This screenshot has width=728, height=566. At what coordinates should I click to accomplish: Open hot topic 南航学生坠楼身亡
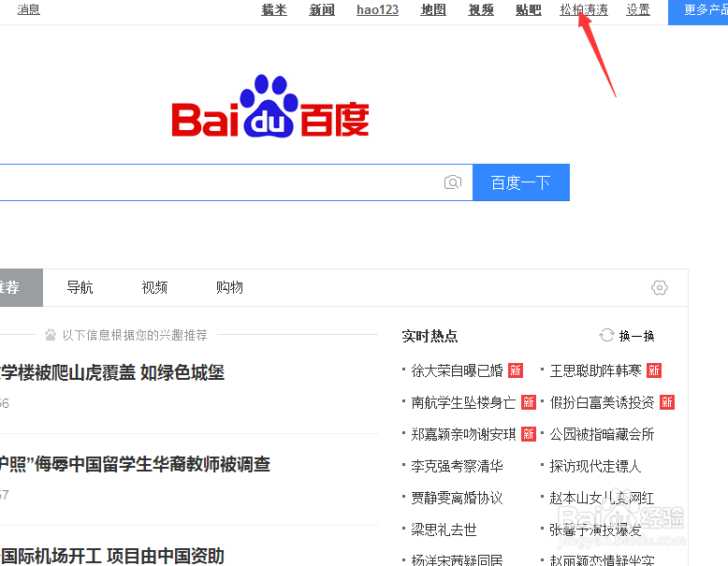coord(463,402)
